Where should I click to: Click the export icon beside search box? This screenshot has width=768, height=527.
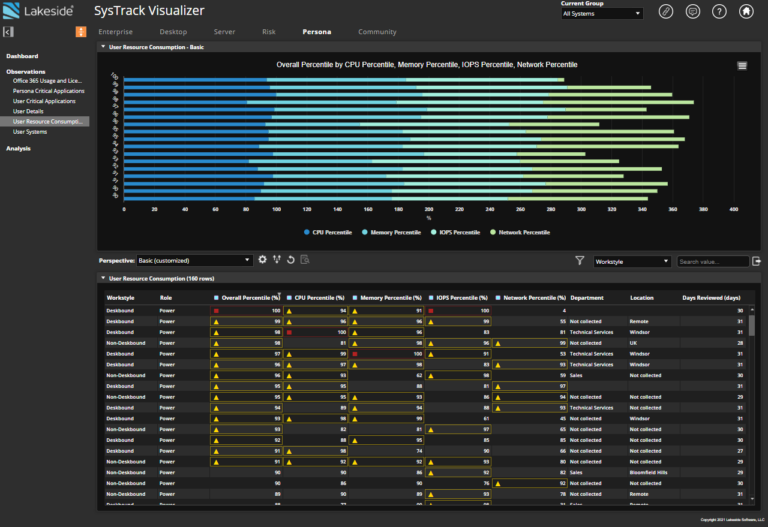click(756, 261)
